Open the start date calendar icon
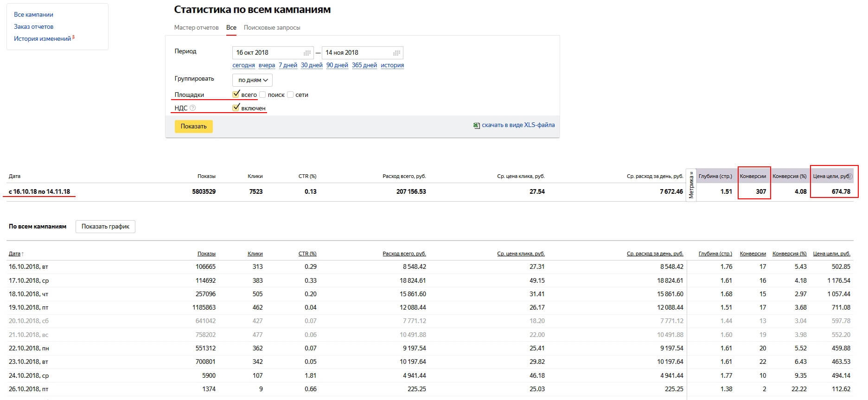The image size is (868, 400). pyautogui.click(x=307, y=53)
